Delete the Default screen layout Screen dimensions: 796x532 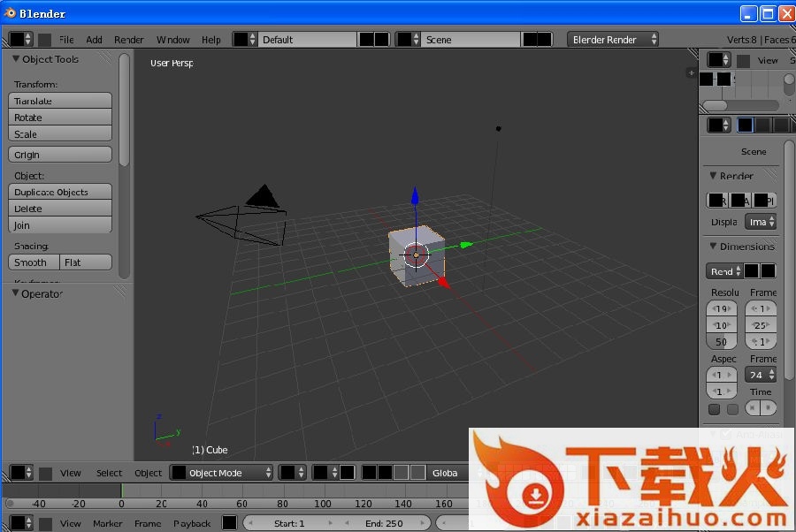(x=382, y=40)
